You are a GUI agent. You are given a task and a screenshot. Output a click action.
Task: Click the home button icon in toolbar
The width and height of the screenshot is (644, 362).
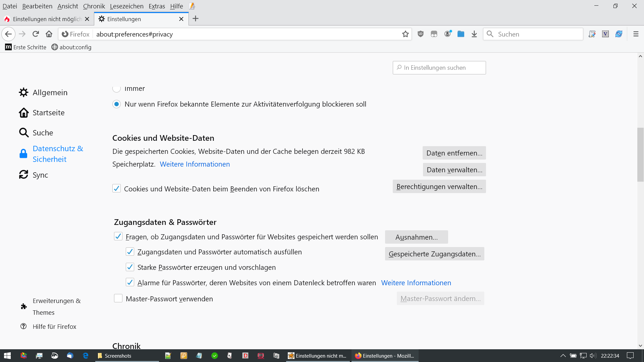(49, 34)
